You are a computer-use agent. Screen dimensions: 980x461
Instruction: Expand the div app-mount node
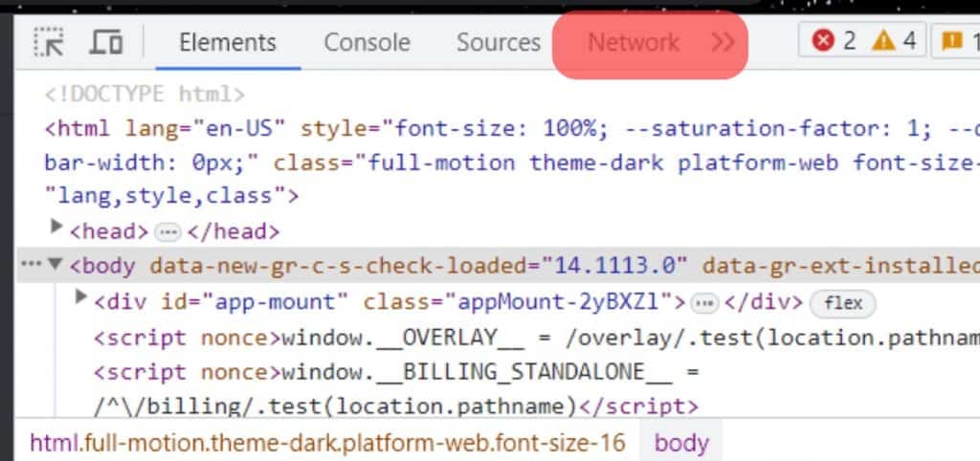[x=81, y=299]
